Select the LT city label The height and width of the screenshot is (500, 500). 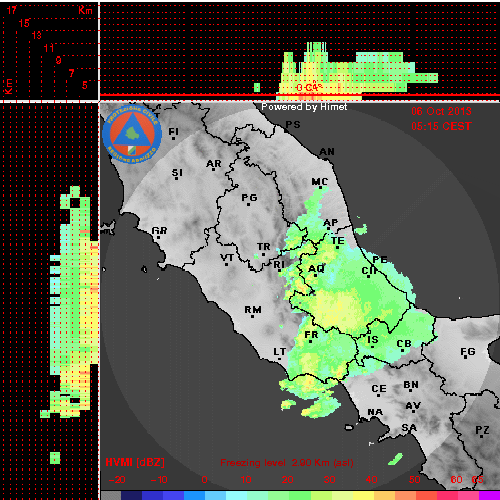coord(280,351)
